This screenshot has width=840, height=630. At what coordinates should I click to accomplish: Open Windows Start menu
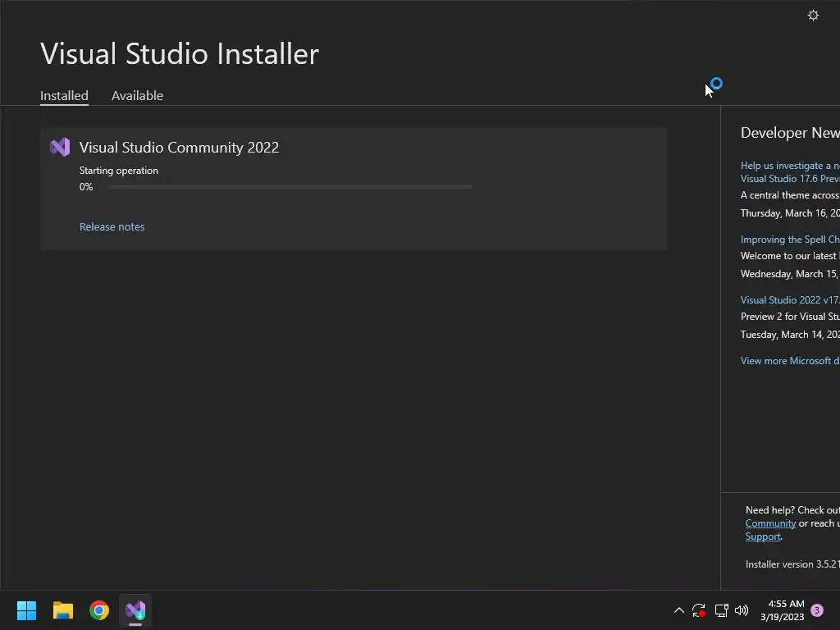[26, 610]
